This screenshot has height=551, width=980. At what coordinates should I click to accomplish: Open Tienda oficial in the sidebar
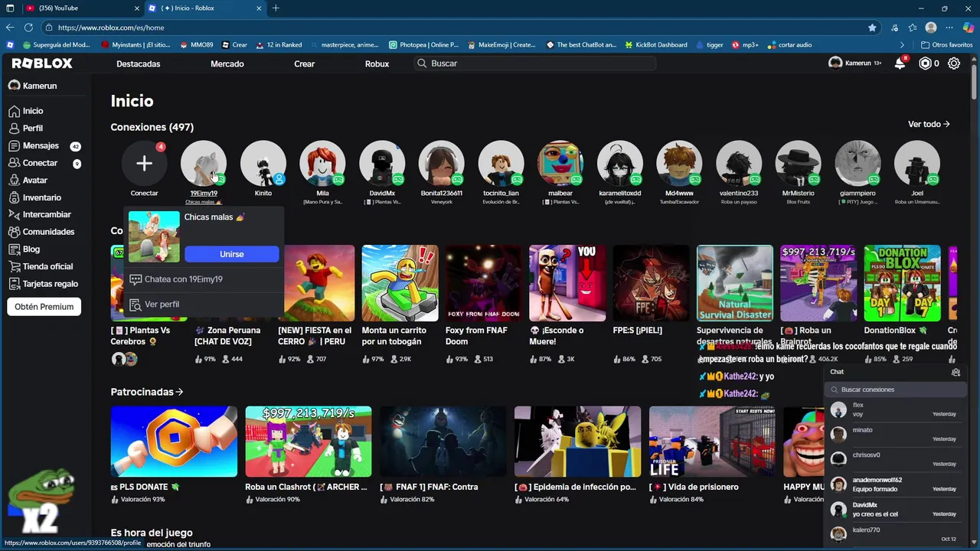pos(47,266)
